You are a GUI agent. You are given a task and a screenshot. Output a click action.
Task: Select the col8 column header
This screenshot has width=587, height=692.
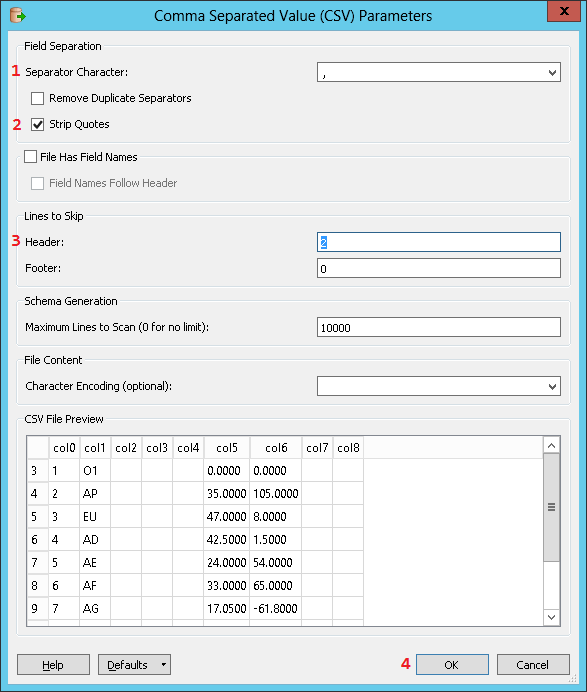348,448
